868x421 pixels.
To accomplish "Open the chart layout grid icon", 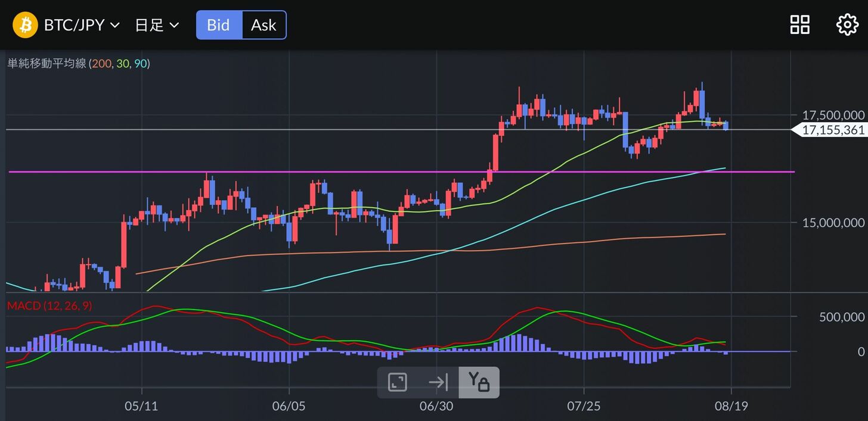I will click(799, 25).
